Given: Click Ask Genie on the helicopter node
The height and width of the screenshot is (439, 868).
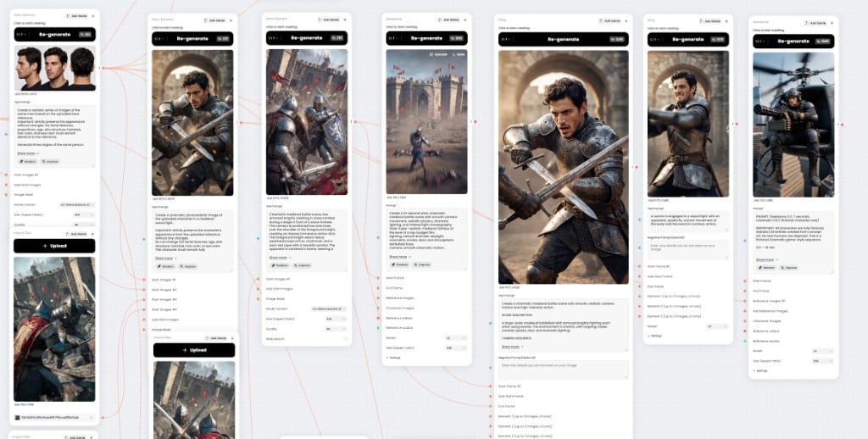Looking at the screenshot, I should click(816, 23).
